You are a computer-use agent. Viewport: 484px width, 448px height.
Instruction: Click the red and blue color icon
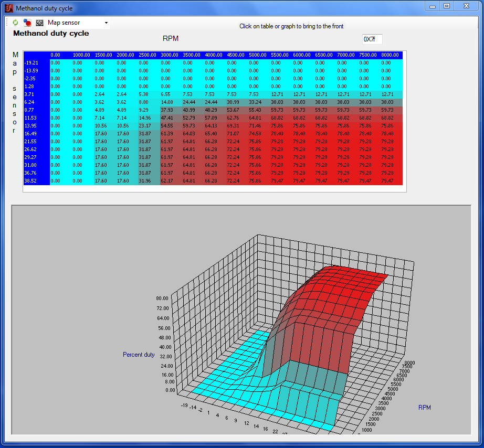coord(27,23)
